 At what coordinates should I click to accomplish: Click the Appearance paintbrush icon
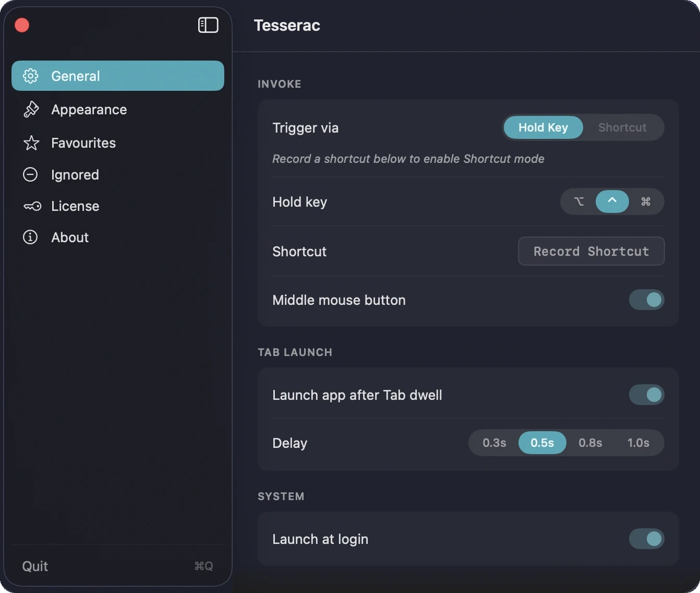click(31, 109)
